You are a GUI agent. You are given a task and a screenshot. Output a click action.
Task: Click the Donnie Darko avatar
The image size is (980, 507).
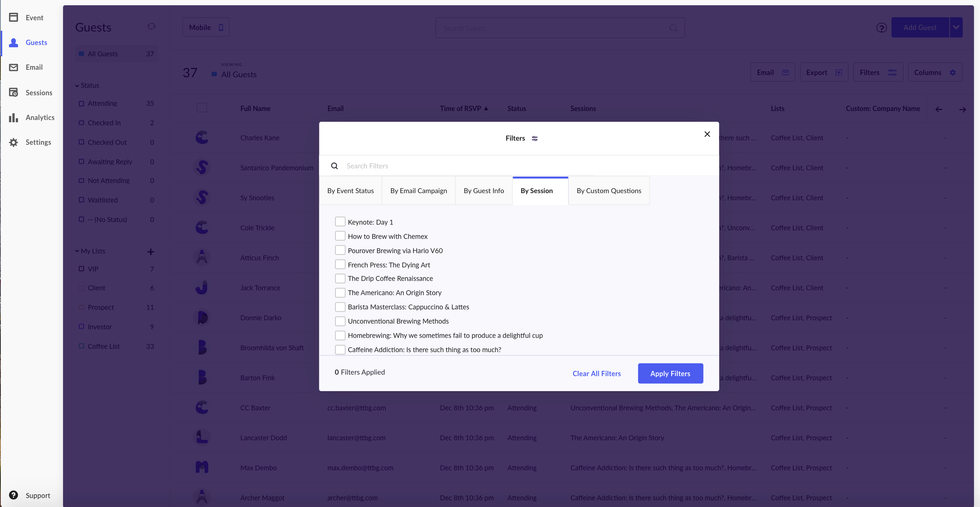pos(201,317)
